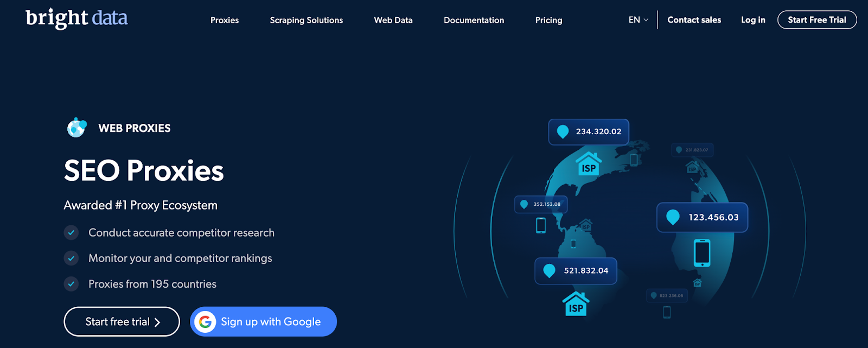Open the Proxies menu
The height and width of the screenshot is (348, 868).
tap(225, 20)
